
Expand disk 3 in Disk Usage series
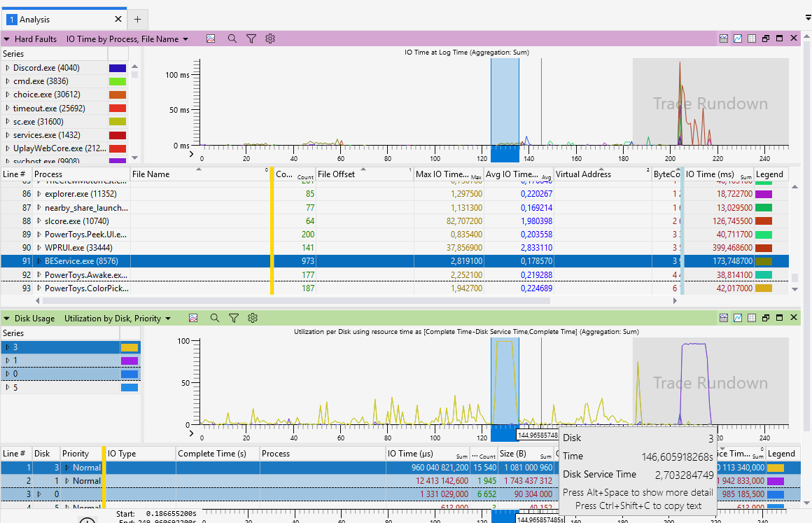click(7, 347)
